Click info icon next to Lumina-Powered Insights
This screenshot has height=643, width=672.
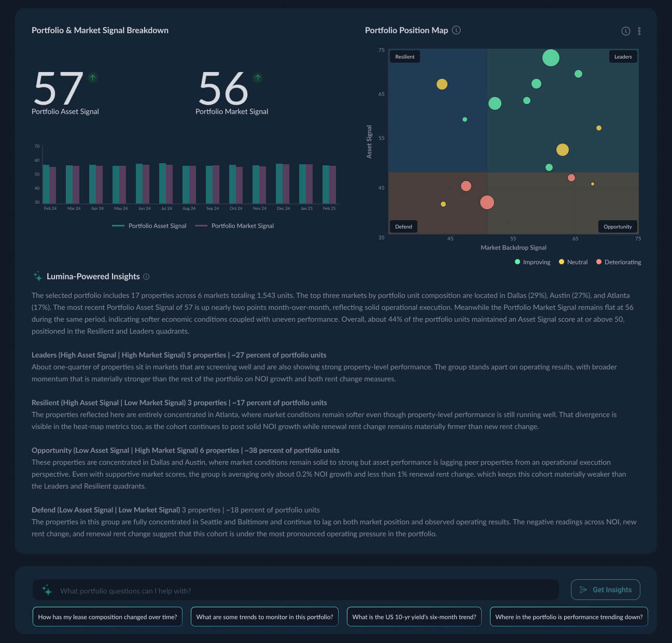coord(146,277)
